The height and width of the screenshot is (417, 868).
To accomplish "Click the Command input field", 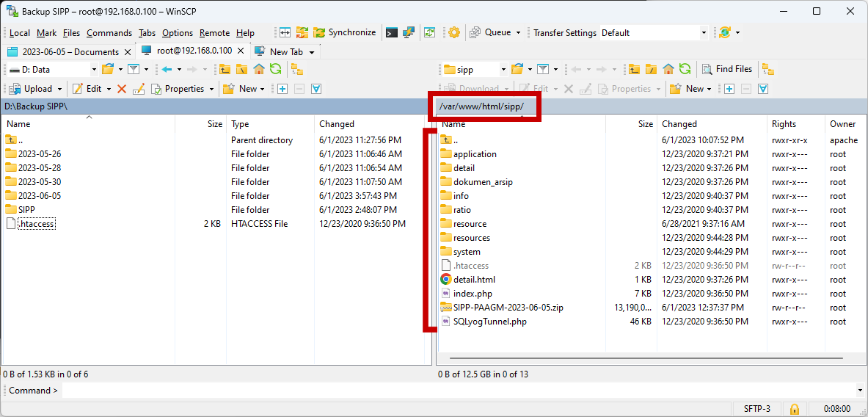I will click(463, 391).
